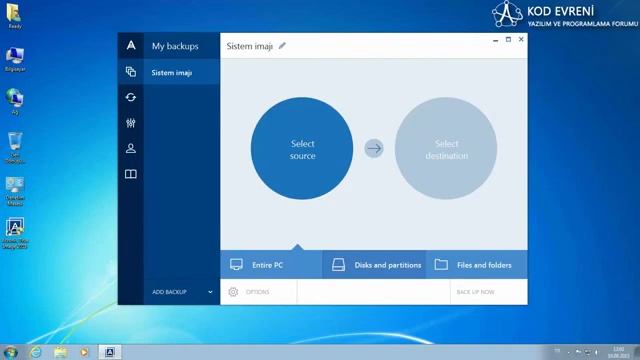This screenshot has height=360, width=640.
Task: Select Sistem imajı in the backups list
Action: pyautogui.click(x=182, y=73)
